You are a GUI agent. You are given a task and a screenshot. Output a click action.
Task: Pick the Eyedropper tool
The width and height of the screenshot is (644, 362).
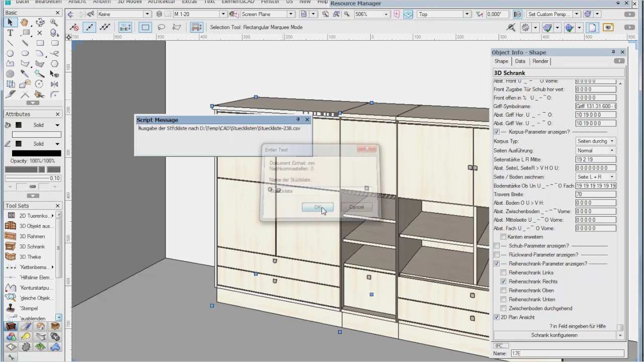24,73
